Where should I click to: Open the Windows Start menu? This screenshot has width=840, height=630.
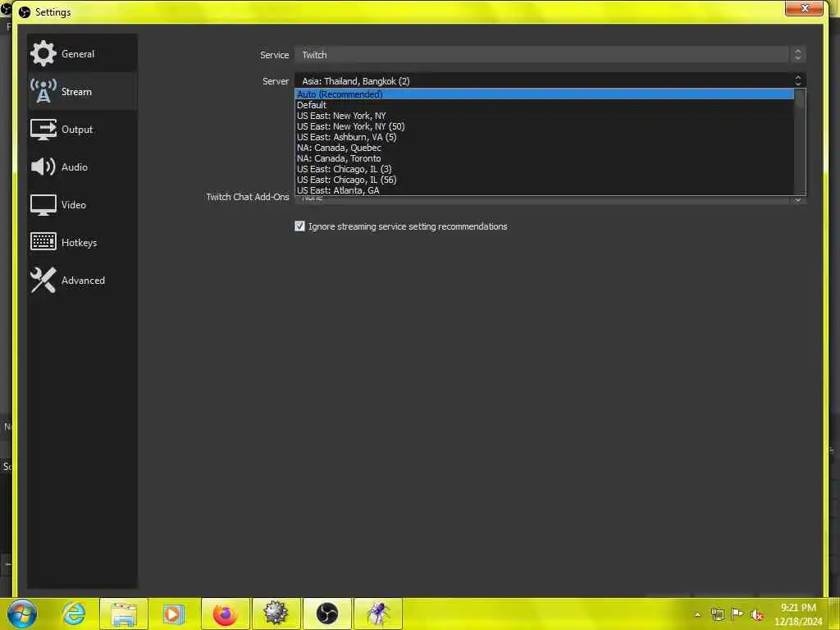(22, 614)
